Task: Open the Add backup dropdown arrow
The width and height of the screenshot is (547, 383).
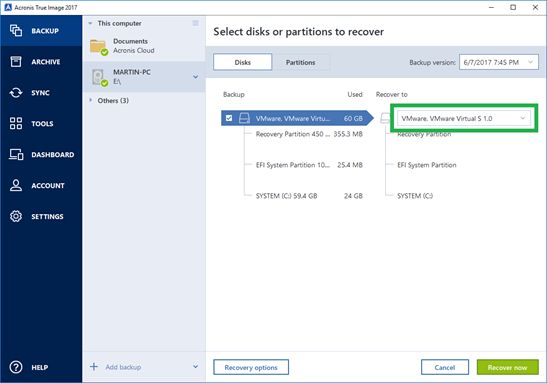Action: point(196,367)
